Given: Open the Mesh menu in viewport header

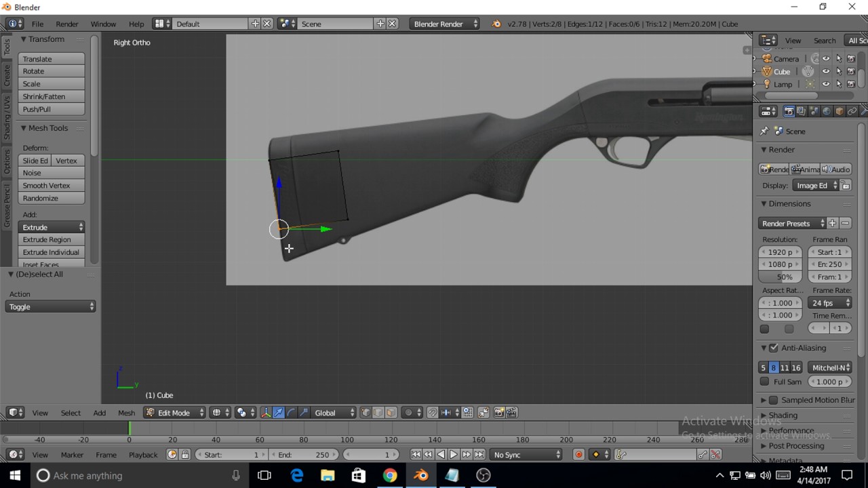Looking at the screenshot, I should [127, 413].
